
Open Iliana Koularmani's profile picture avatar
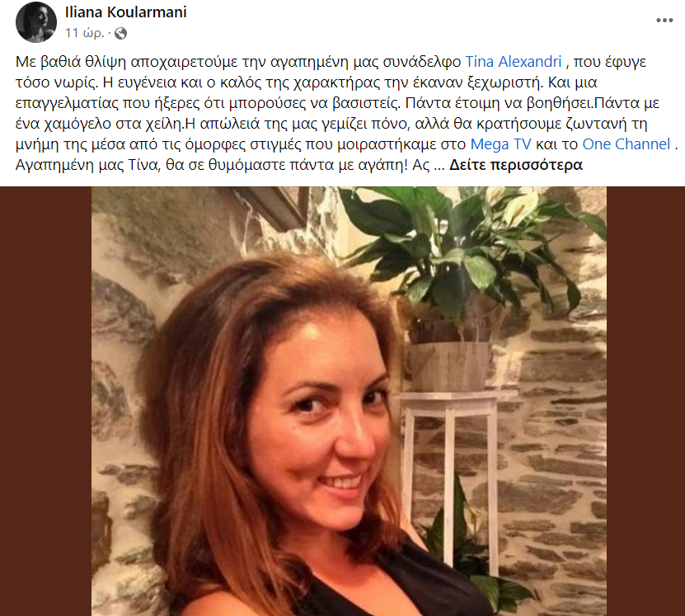(35, 21)
